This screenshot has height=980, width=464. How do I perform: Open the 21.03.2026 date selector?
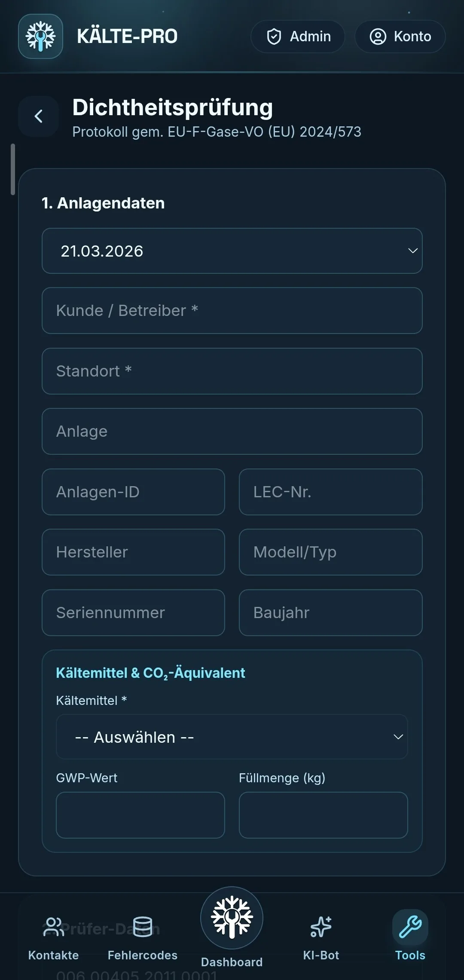232,251
